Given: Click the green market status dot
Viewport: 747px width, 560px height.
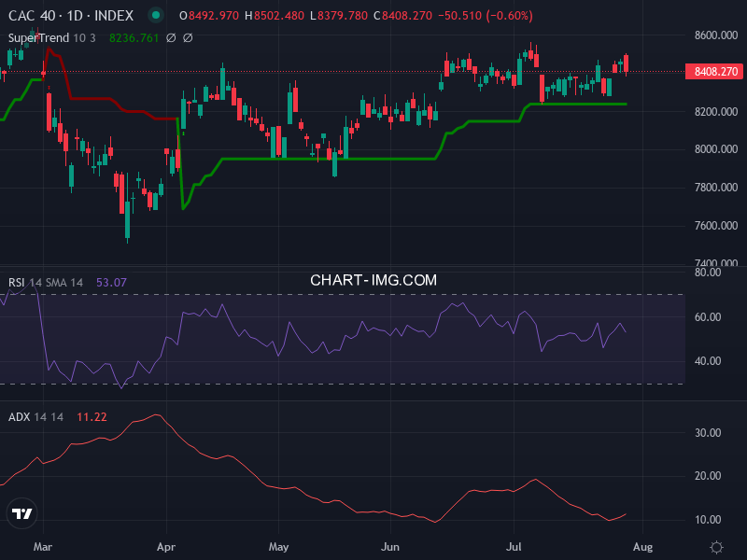Looking at the screenshot, I should coord(155,15).
